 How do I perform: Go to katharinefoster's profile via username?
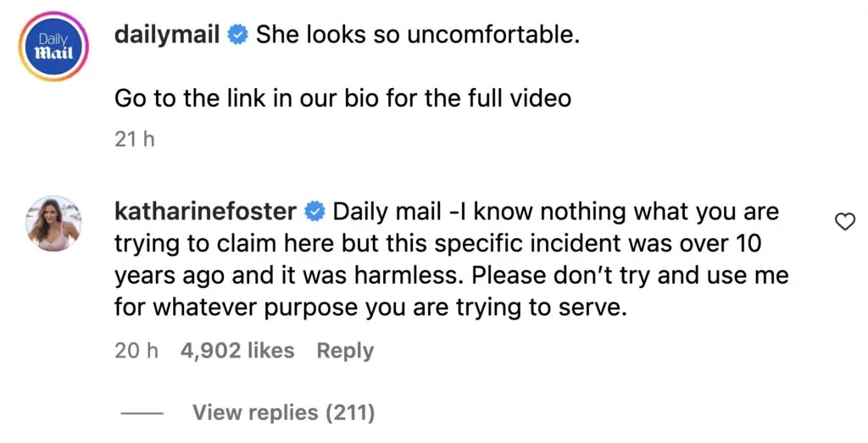[x=205, y=211]
